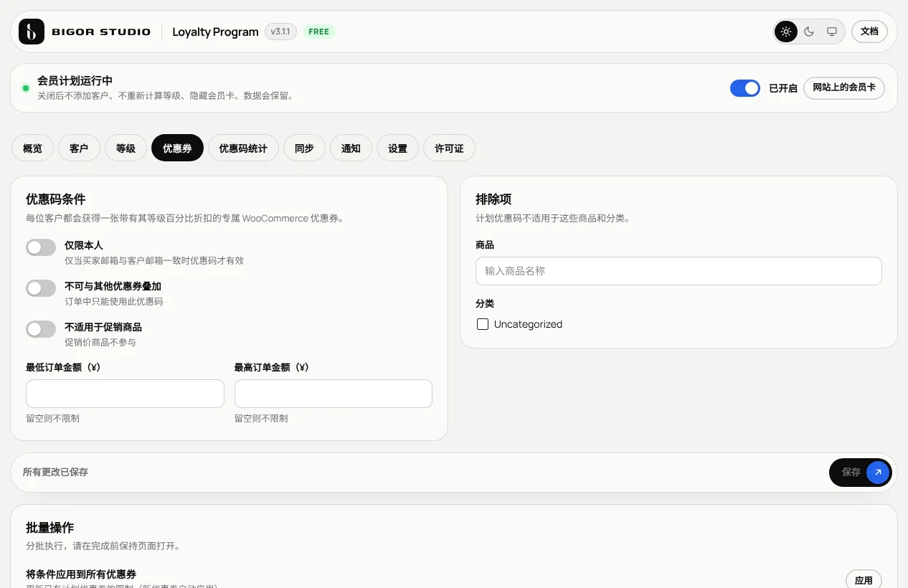
Task: Open the 等级 tab
Action: pos(126,148)
